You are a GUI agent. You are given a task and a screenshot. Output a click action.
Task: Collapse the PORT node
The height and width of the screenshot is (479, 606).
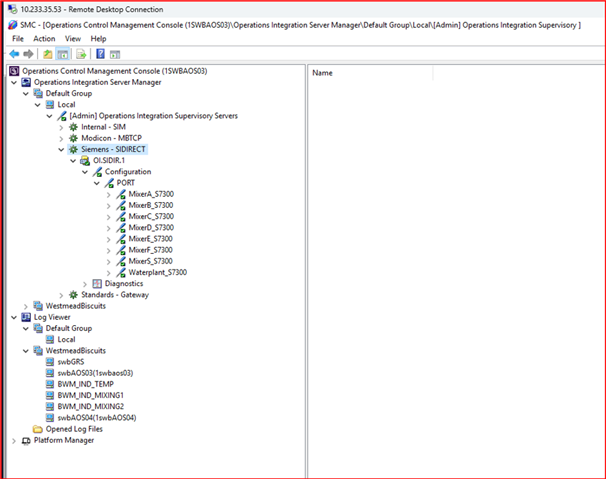(97, 183)
